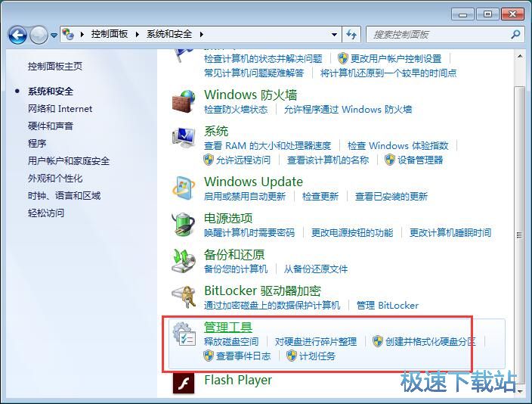Click the Control Panel icon in address bar
532x404 pixels.
tap(68, 34)
